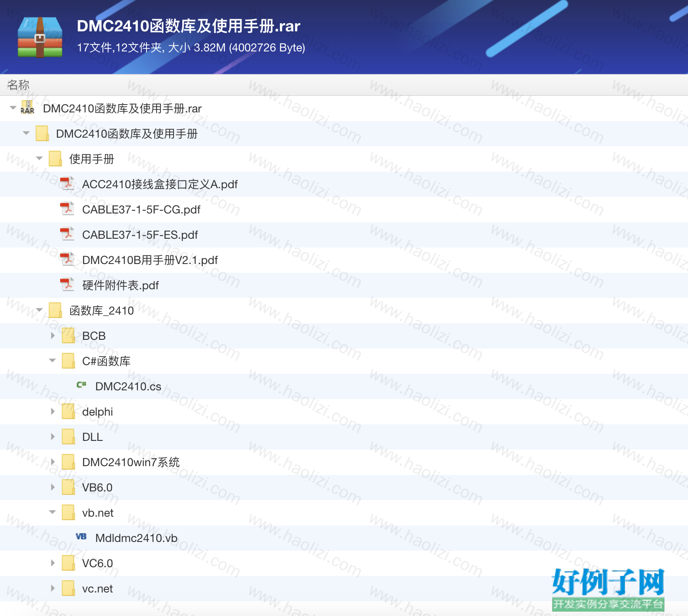Image resolution: width=688 pixels, height=616 pixels.
Task: Click the PDF icon of CABLE37-1-5F-CG.pdf
Action: [67, 209]
